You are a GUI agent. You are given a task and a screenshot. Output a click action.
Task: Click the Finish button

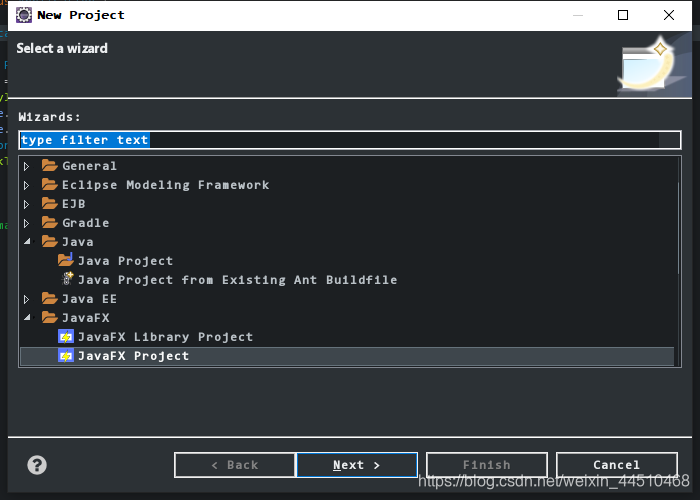tap(487, 465)
